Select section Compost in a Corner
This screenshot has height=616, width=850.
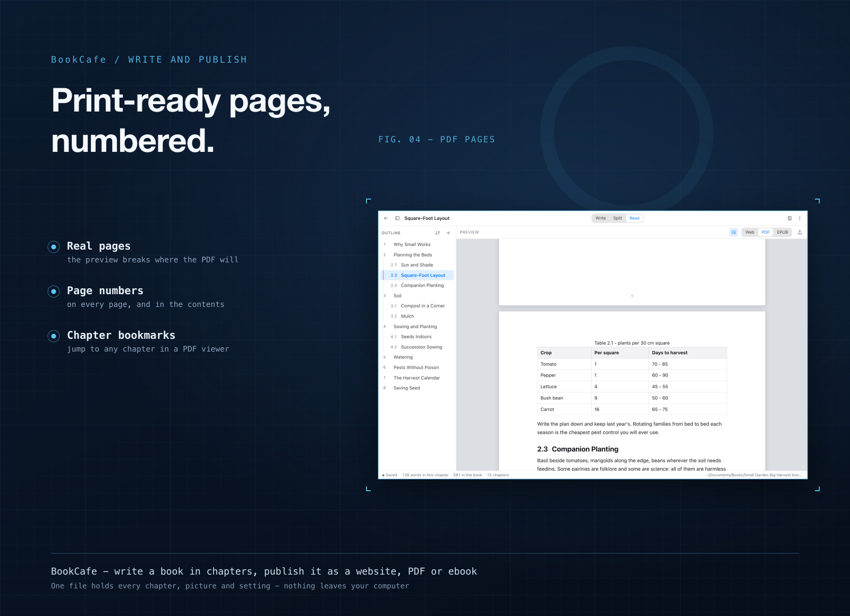[x=418, y=306]
